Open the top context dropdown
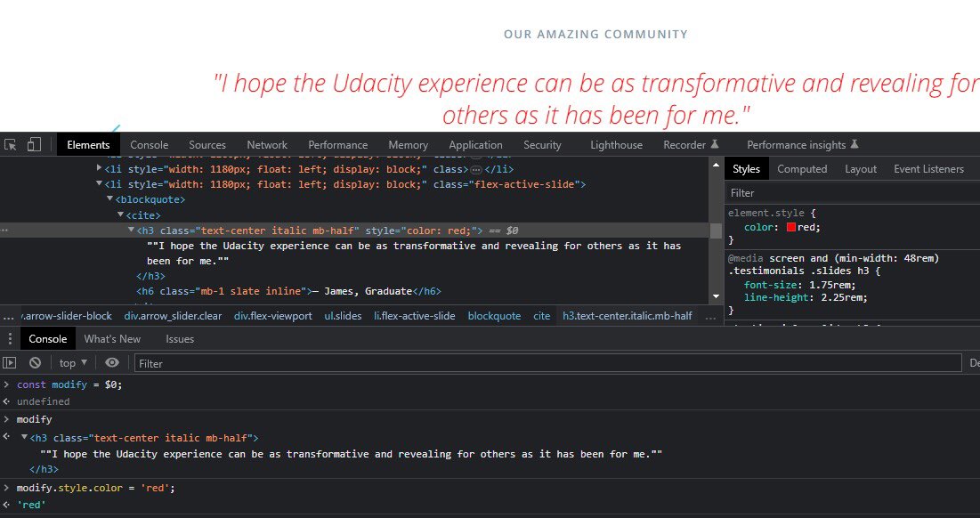 [x=73, y=362]
